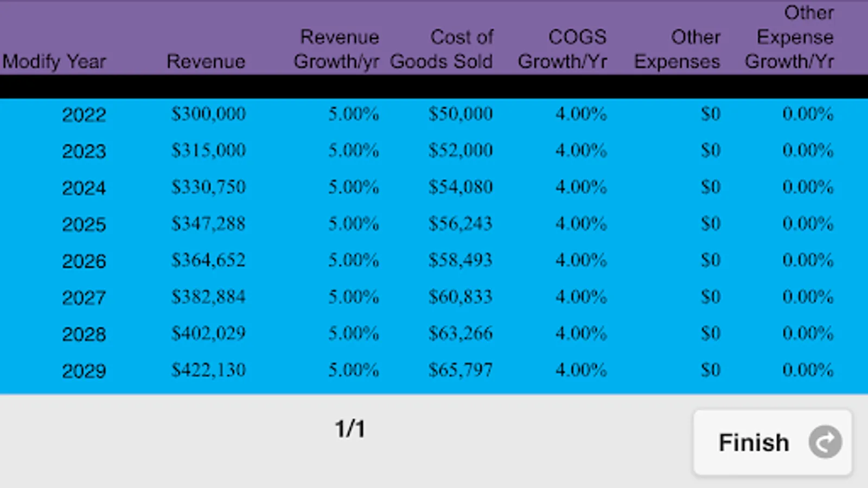Click the Other Expenses column header
Screen dimensions: 868x488
678,49
